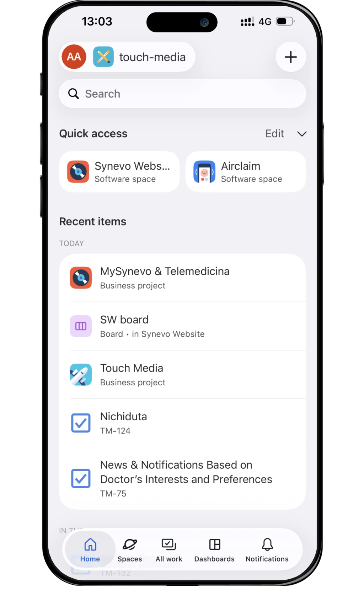Tap the Airclaim space icon
This screenshot has width=364, height=611.
(x=204, y=172)
